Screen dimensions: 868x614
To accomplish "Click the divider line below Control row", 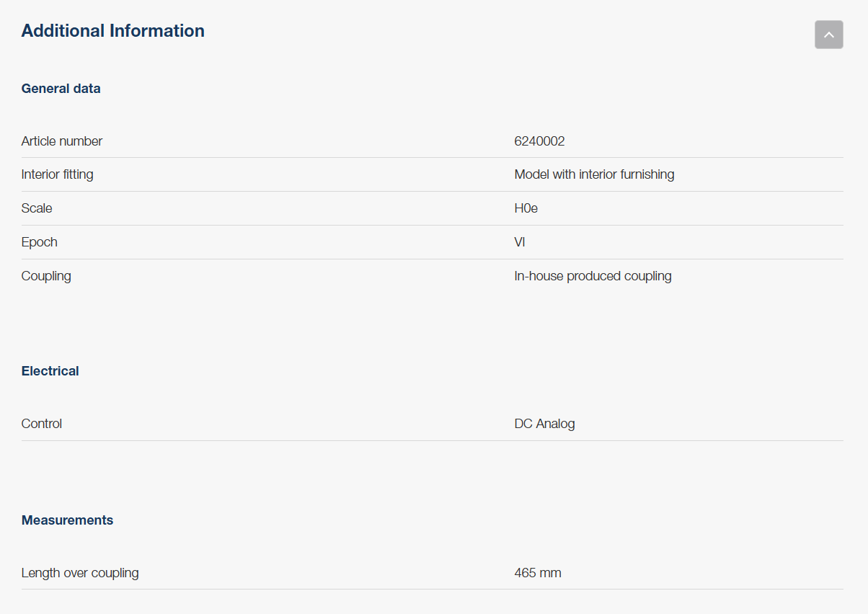I will [x=433, y=440].
